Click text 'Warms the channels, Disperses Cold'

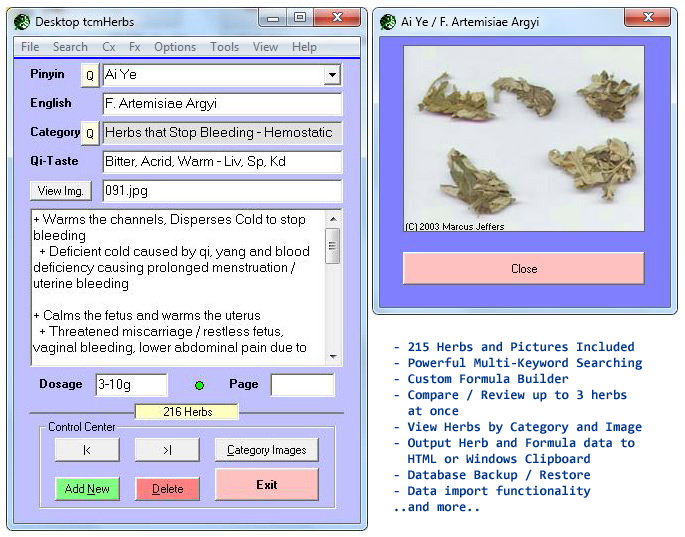pyautogui.click(x=137, y=219)
